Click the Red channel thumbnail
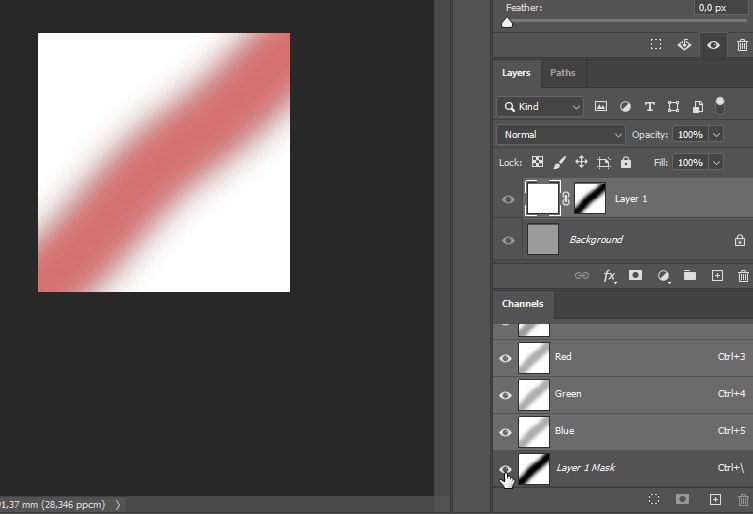The image size is (753, 514). (x=534, y=358)
